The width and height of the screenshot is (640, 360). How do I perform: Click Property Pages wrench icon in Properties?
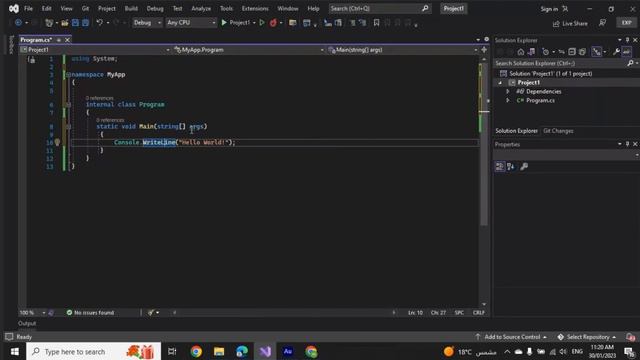coord(524,167)
